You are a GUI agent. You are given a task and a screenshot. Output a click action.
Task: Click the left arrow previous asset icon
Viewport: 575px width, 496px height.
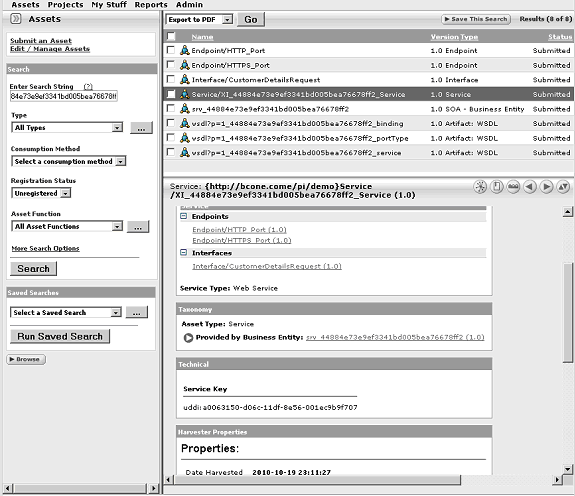pyautogui.click(x=530, y=187)
